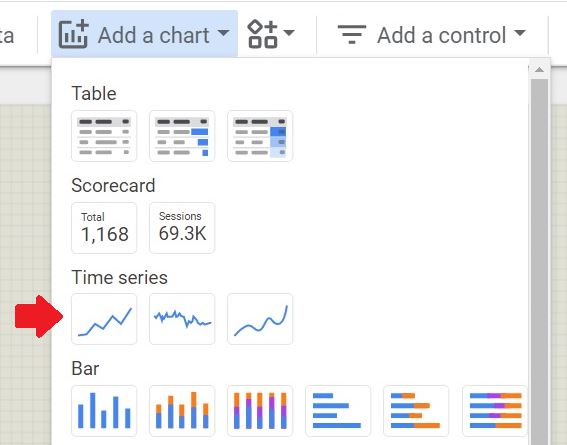Image resolution: width=567 pixels, height=445 pixels.
Task: Choose the table with bars chart
Action: pyautogui.click(x=182, y=136)
